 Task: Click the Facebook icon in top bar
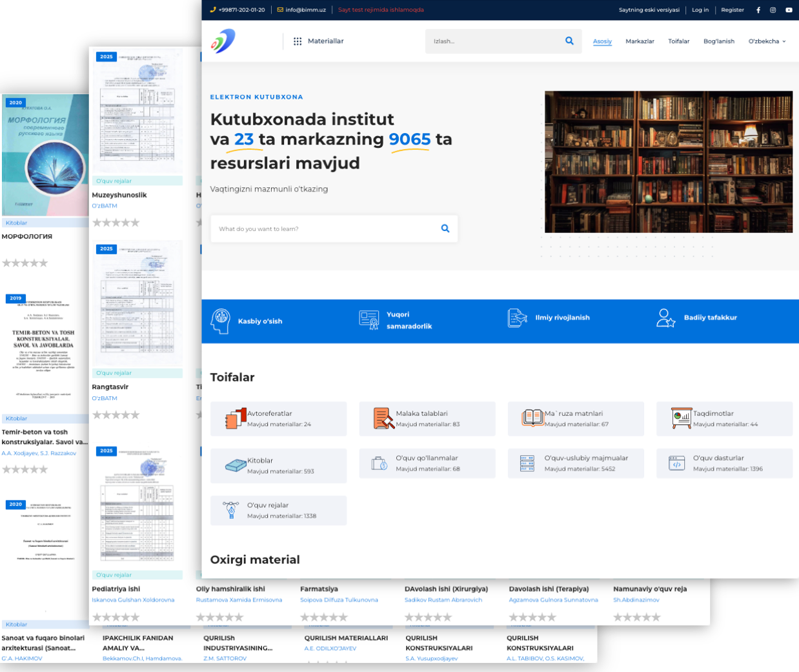758,10
